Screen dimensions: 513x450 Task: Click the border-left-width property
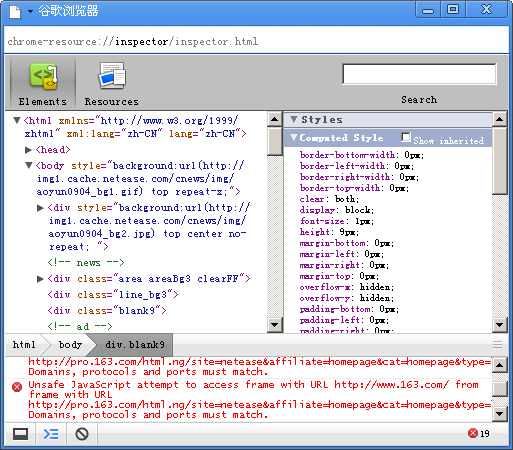[x=357, y=166]
